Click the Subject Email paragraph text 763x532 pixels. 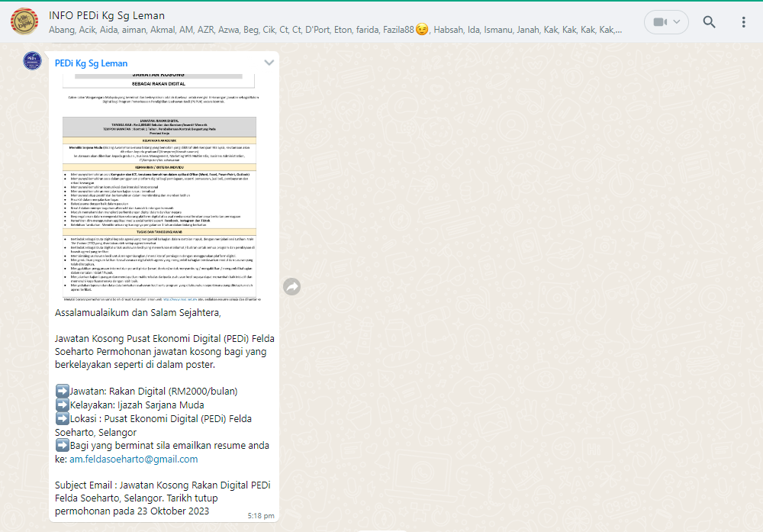[162, 498]
